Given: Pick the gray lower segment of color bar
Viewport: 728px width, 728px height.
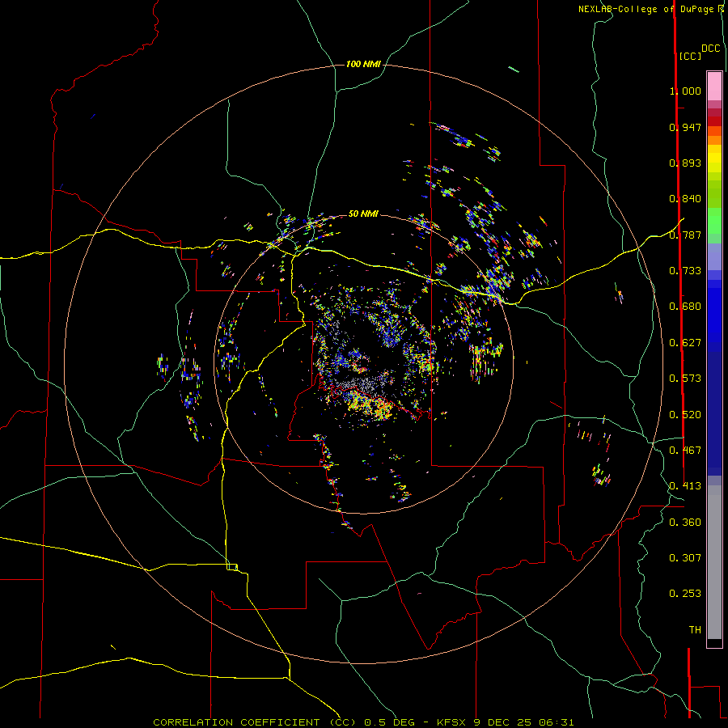Looking at the screenshot, I should (714, 562).
